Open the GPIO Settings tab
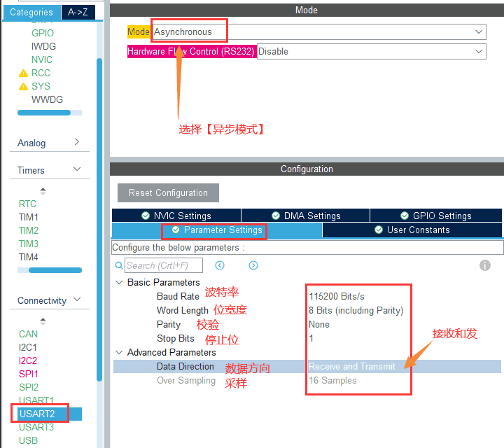 tap(435, 216)
